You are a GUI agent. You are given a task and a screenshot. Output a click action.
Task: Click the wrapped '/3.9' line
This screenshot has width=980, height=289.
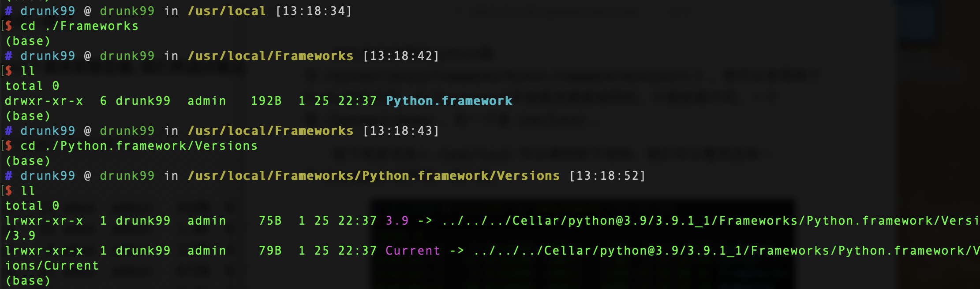20,236
